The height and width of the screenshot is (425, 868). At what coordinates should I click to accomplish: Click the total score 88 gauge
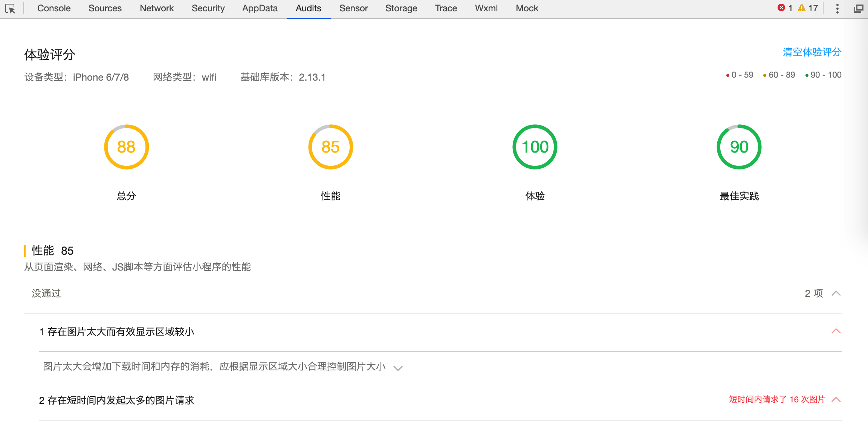(x=126, y=147)
